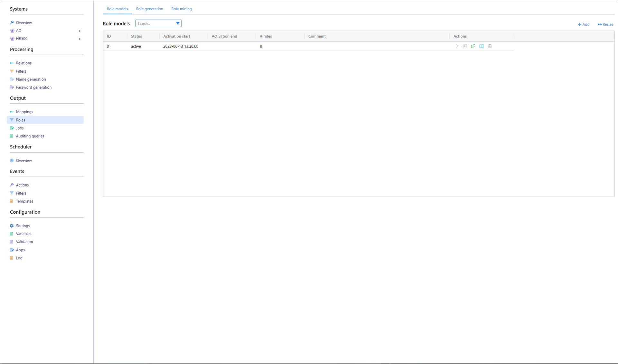Click the trash delete icon for role model
The image size is (618, 364).
490,46
